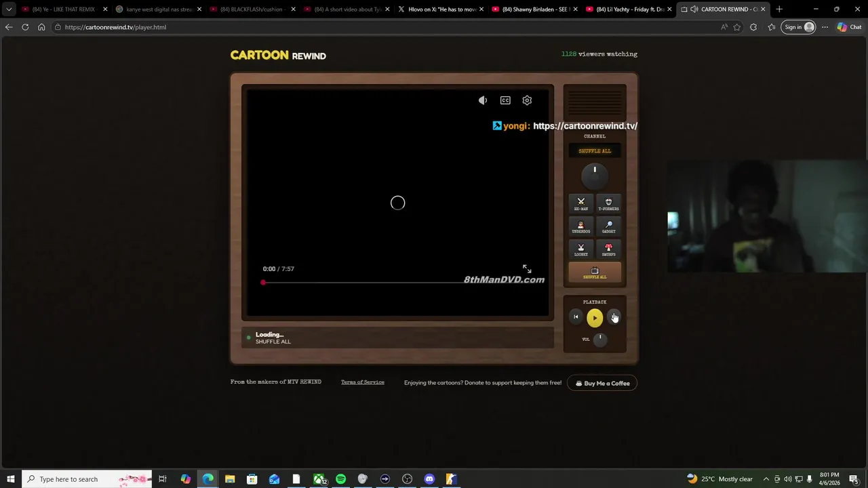Toggle closed captions on the video
The image size is (868, 488).
click(x=505, y=100)
